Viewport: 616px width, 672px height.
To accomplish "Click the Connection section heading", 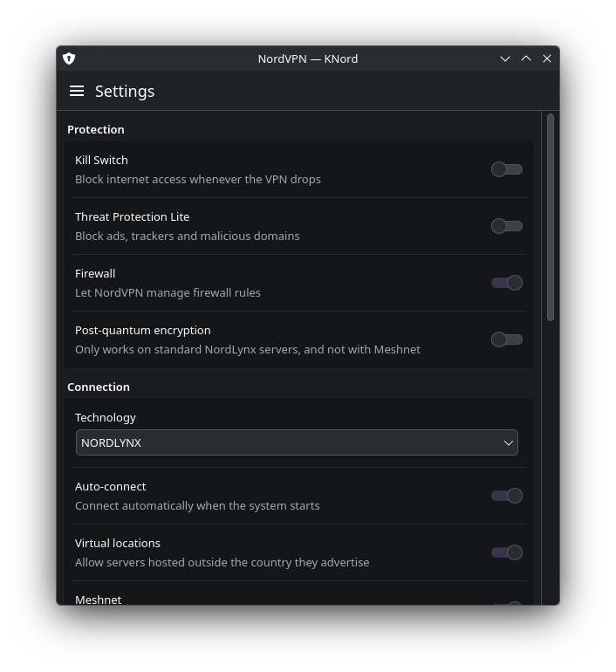I will pos(99,387).
